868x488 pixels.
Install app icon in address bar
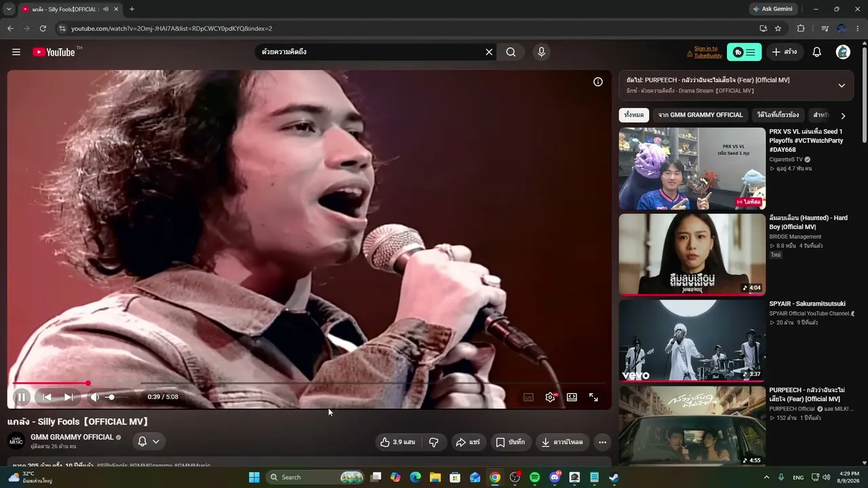coord(763,28)
